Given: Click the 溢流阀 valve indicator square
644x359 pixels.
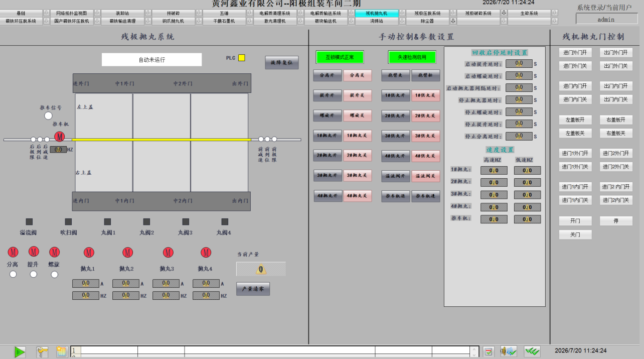Looking at the screenshot, I should coord(29,221).
